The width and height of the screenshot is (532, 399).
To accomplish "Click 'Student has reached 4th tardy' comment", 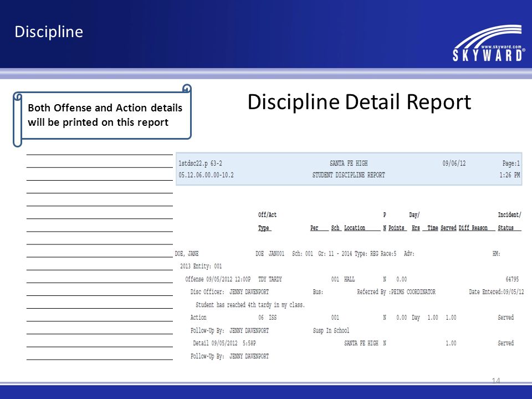I will pos(250,305).
